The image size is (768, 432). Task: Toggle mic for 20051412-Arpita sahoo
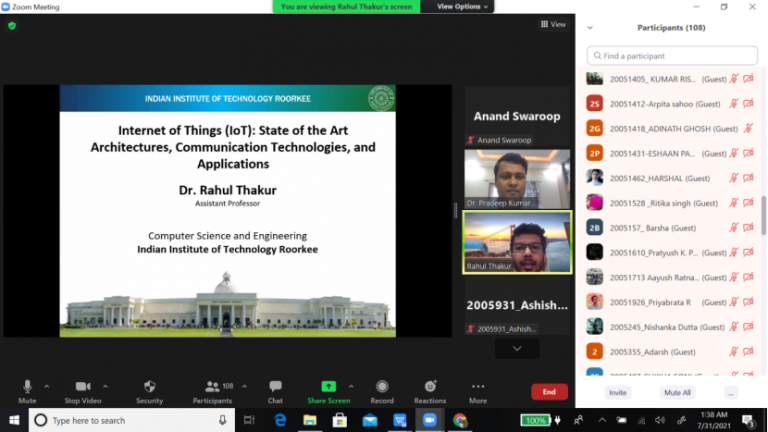click(x=734, y=104)
